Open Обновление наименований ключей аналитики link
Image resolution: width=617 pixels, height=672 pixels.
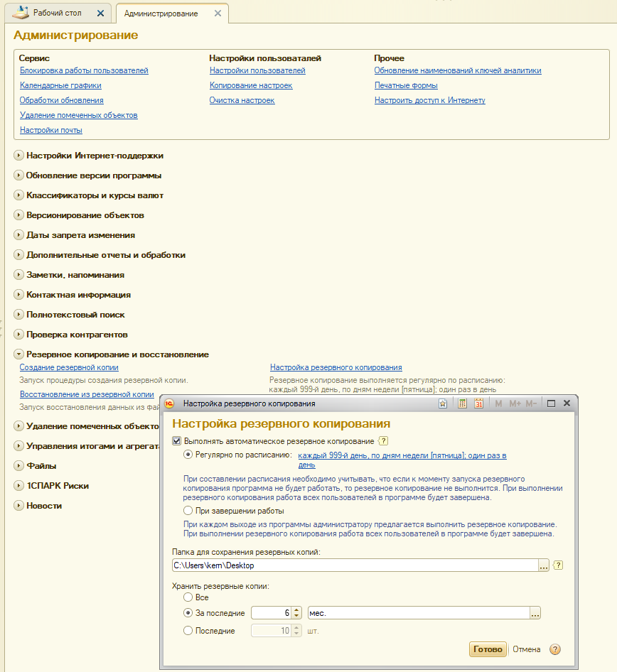(x=458, y=70)
